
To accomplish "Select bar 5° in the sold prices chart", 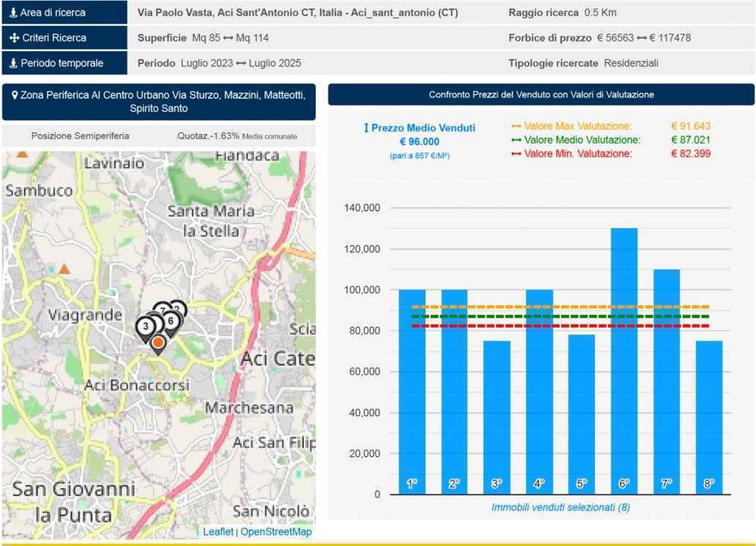I will pyautogui.click(x=582, y=414).
